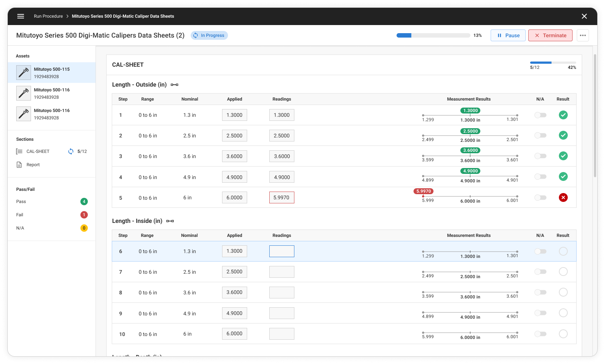Screen dimensions: 605x364
Task: Click the Fail count badge
Action: 84,215
